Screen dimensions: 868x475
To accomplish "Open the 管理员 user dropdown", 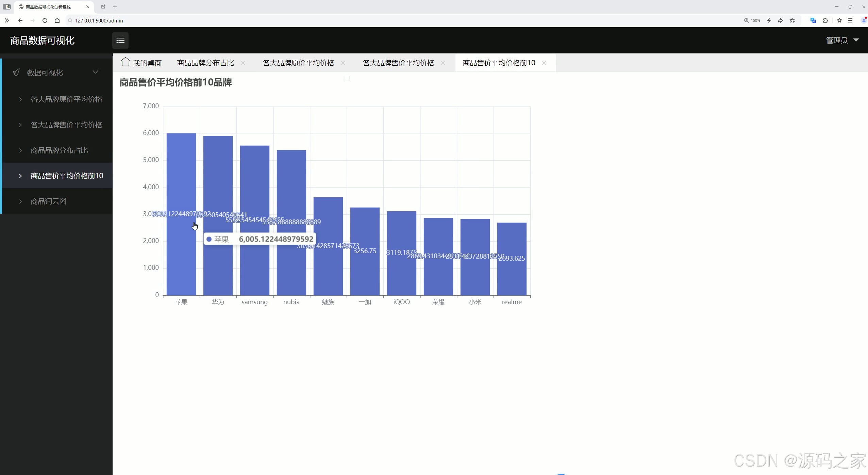I will click(x=842, y=40).
